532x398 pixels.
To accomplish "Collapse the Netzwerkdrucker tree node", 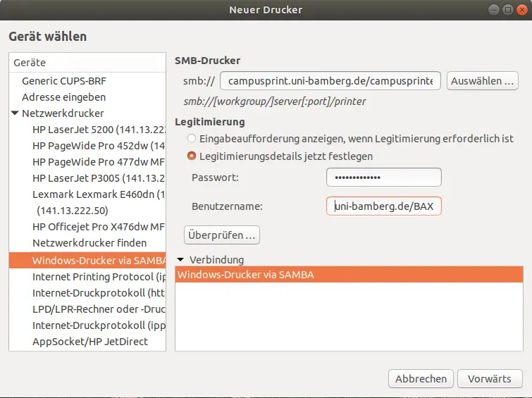I will tap(15, 113).
